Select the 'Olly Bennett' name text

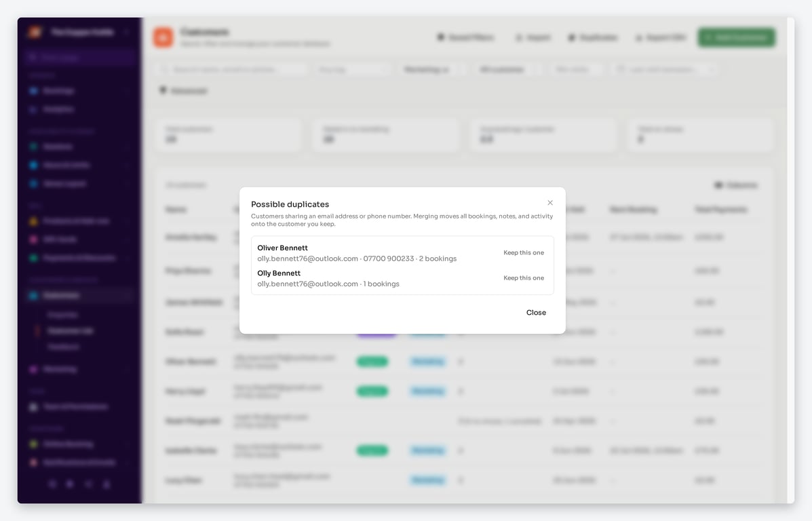[x=279, y=273]
